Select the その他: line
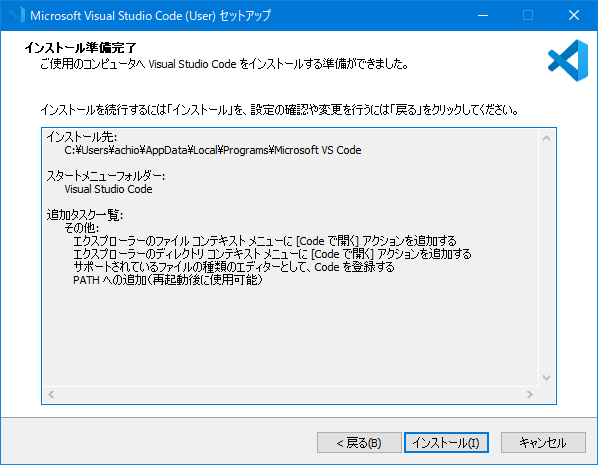598x465 pixels. [82, 228]
